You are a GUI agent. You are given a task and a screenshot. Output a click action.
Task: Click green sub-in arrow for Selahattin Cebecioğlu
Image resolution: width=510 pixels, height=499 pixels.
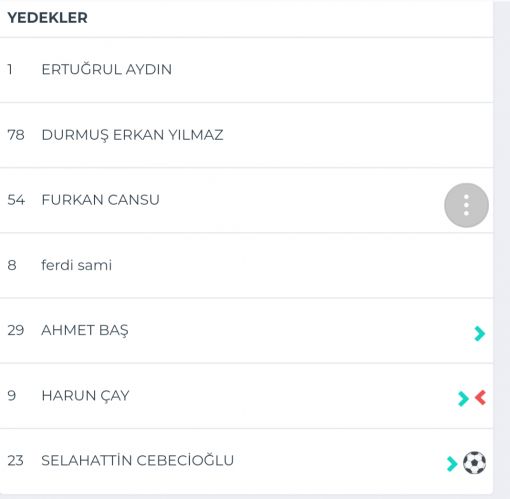tap(452, 463)
